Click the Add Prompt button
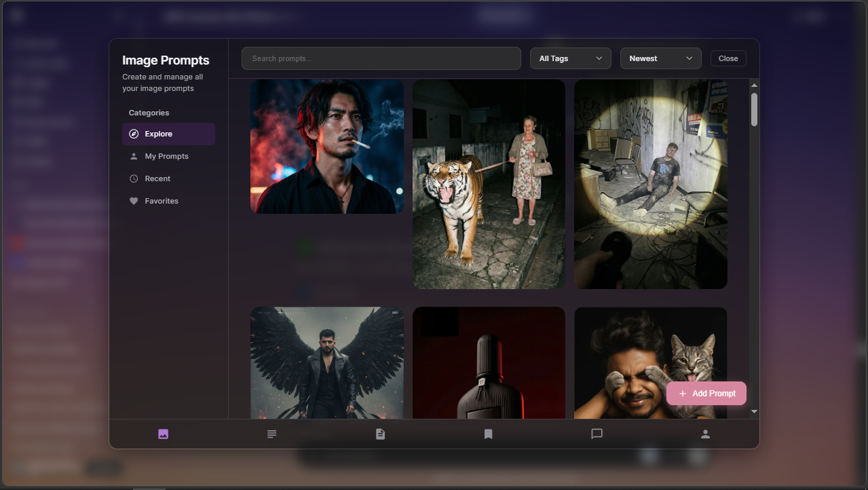The height and width of the screenshot is (490, 868). [x=706, y=394]
